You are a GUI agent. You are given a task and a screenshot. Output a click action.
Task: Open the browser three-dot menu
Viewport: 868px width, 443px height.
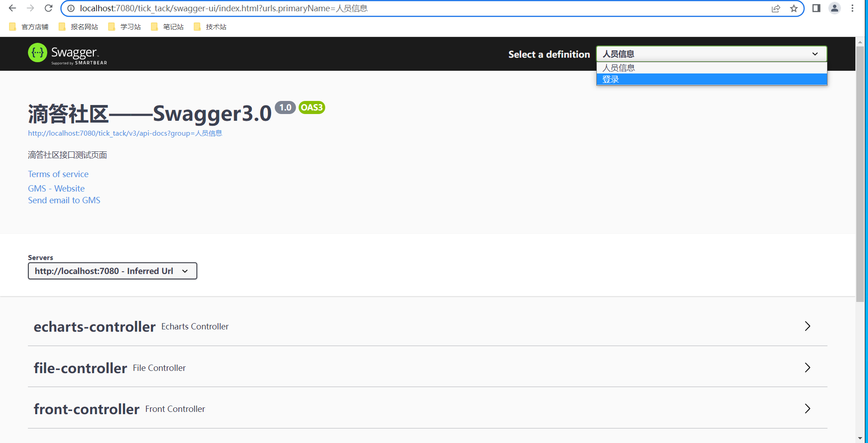[x=852, y=8]
